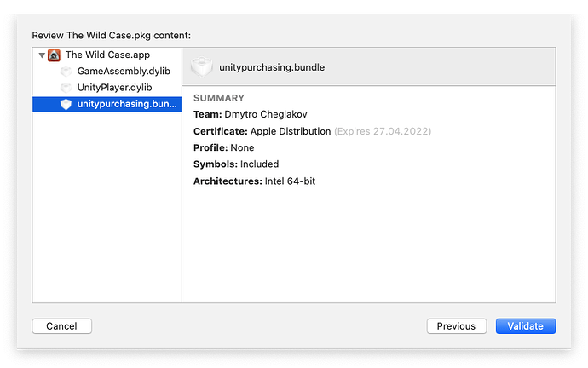This screenshot has height=368, width=588.
Task: Select the highlighted unitypurchasing.bun... row text
Action: [127, 104]
